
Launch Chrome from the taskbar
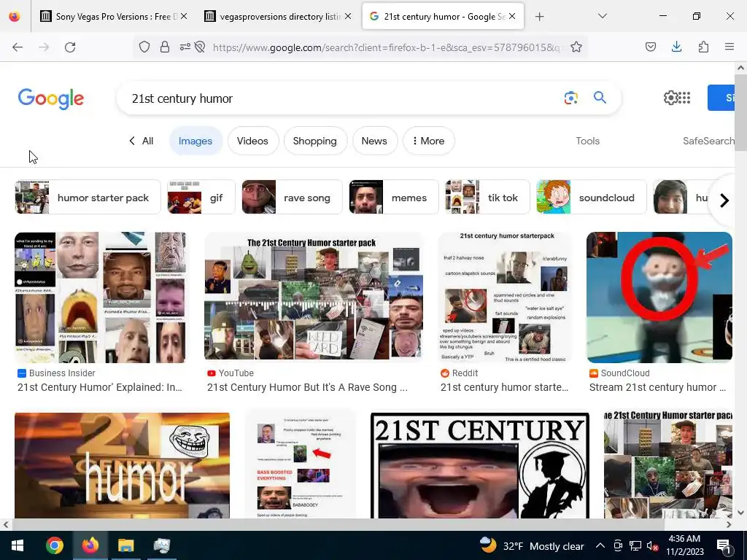click(54, 545)
